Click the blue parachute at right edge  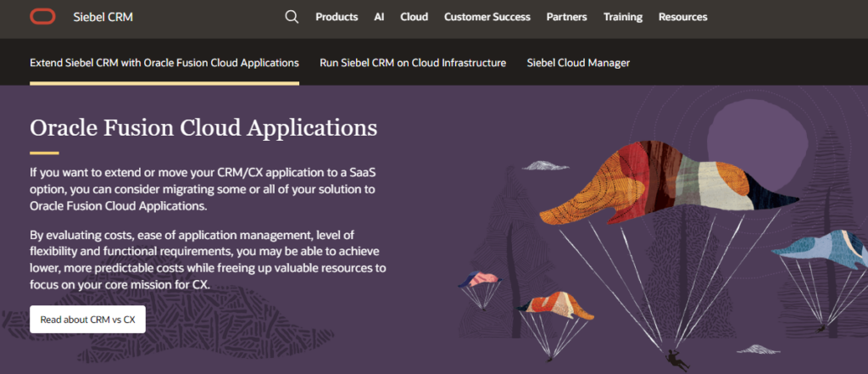tap(820, 250)
